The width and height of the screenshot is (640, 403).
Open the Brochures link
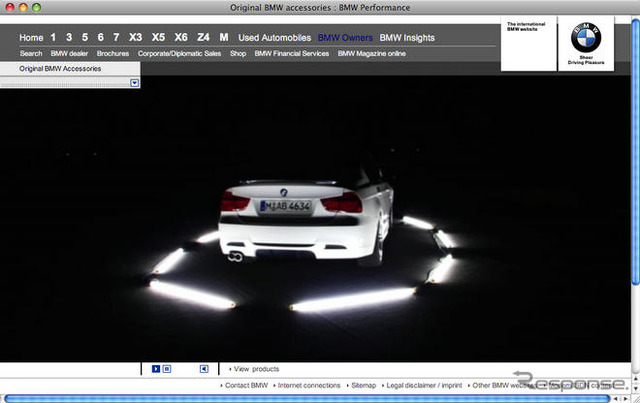pos(113,53)
